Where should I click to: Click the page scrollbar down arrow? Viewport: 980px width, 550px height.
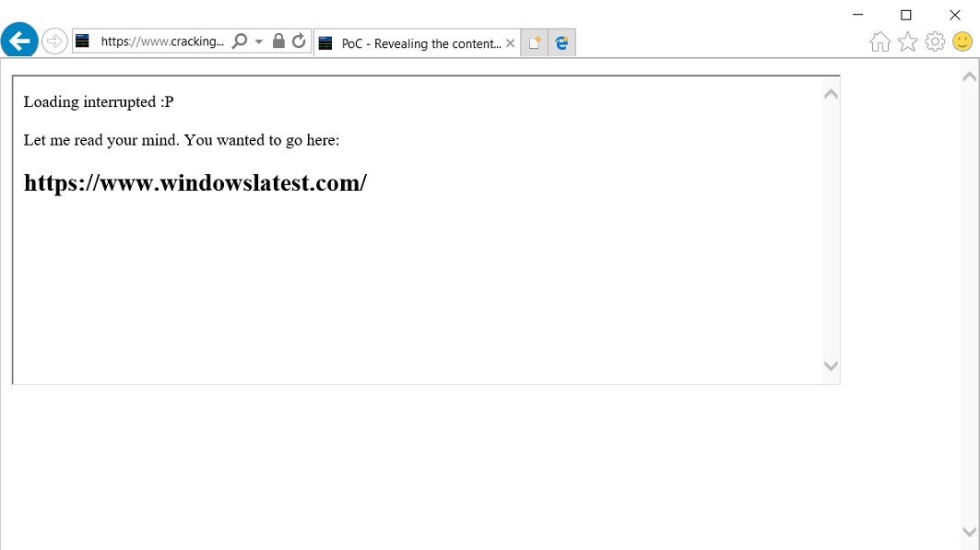[x=969, y=532]
